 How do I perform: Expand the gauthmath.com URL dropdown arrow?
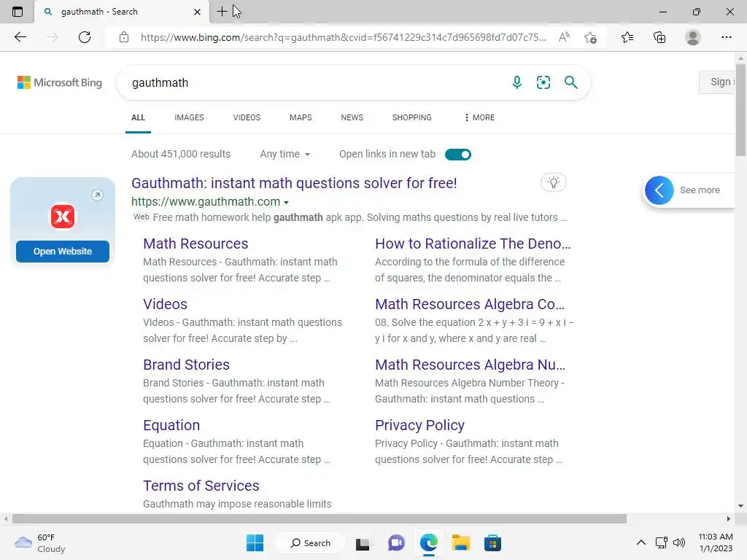[x=286, y=203]
